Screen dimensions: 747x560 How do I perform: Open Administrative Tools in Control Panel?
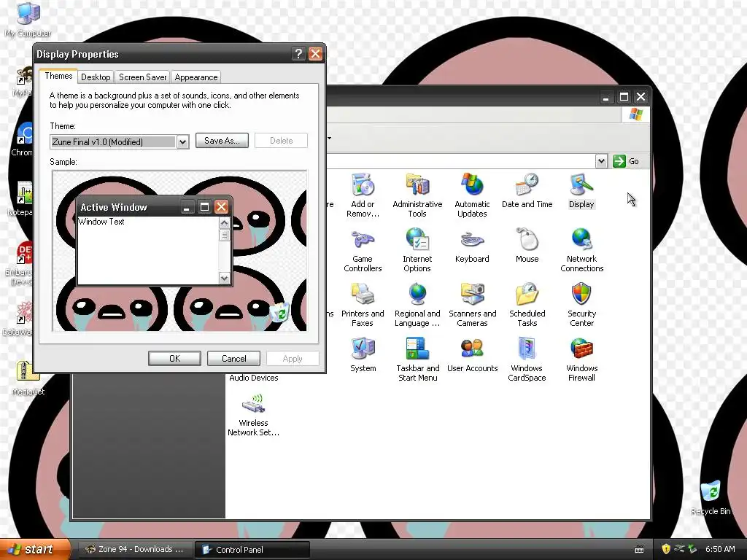click(417, 195)
